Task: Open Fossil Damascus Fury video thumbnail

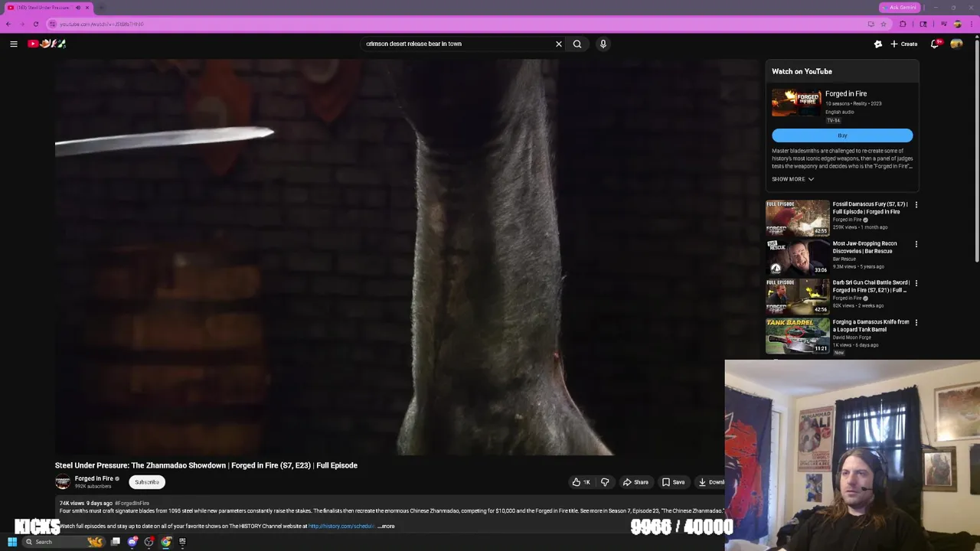Action: [x=798, y=218]
